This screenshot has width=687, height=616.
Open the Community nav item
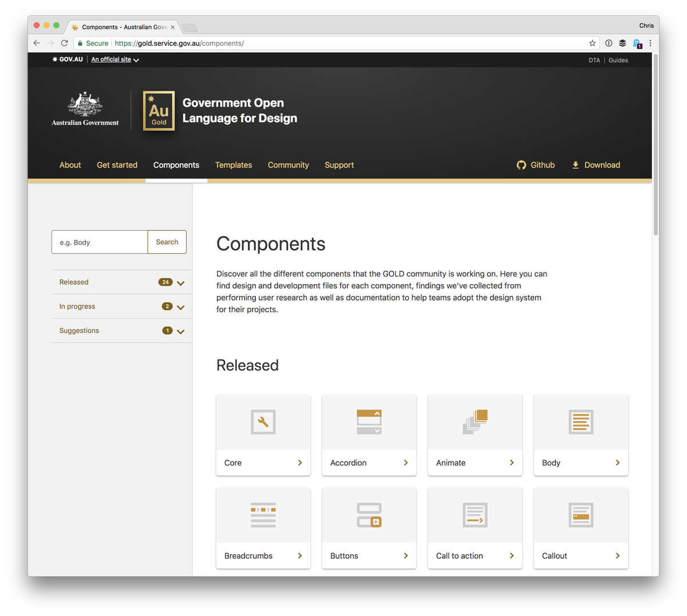[289, 165]
